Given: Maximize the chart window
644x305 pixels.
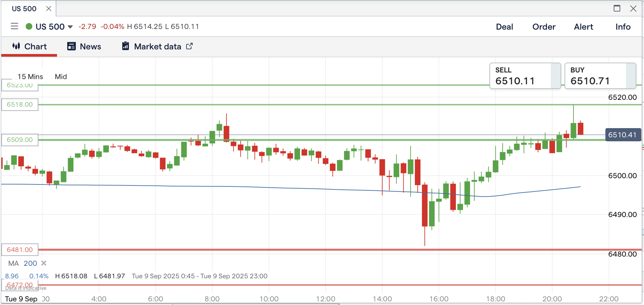Looking at the screenshot, I should tap(617, 9).
